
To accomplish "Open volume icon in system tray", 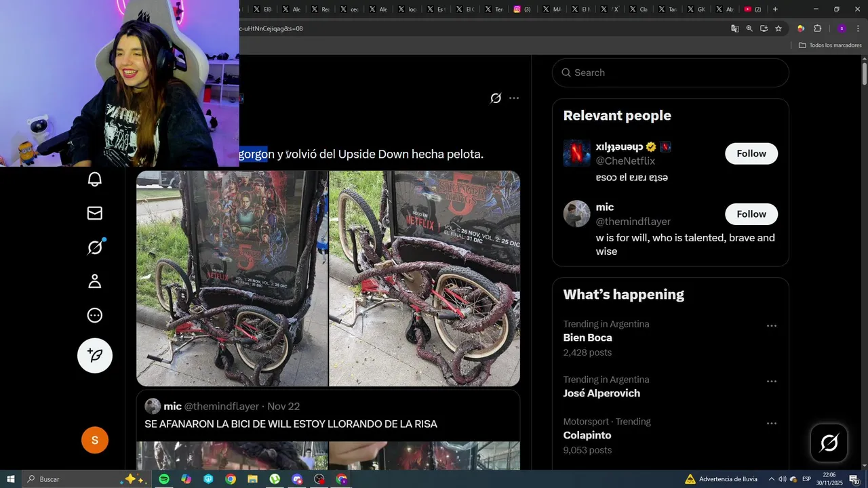I will coord(782,479).
